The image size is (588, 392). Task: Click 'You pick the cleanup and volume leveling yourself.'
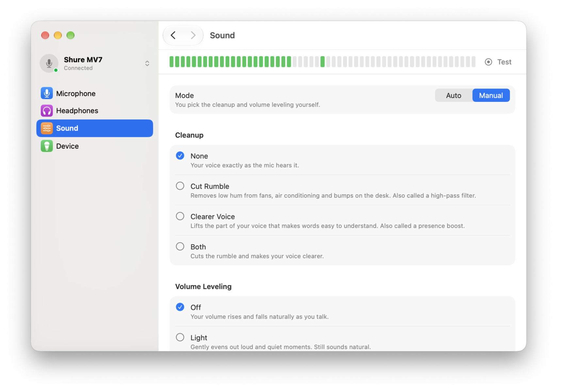[248, 105]
